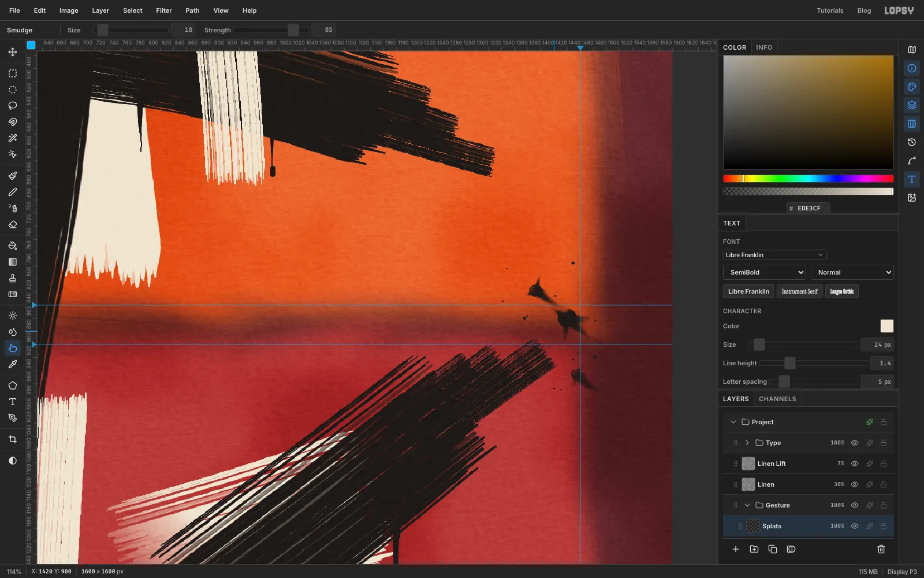
Task: Toggle visibility of Gesture folder
Action: (x=855, y=505)
